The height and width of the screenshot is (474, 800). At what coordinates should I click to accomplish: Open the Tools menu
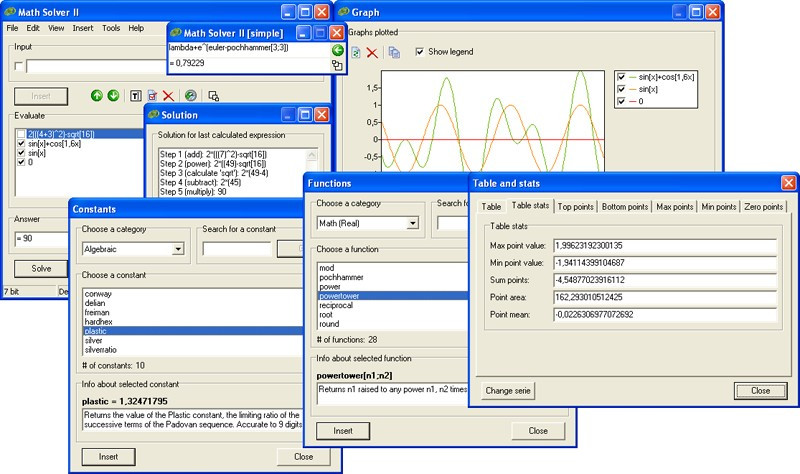point(111,28)
